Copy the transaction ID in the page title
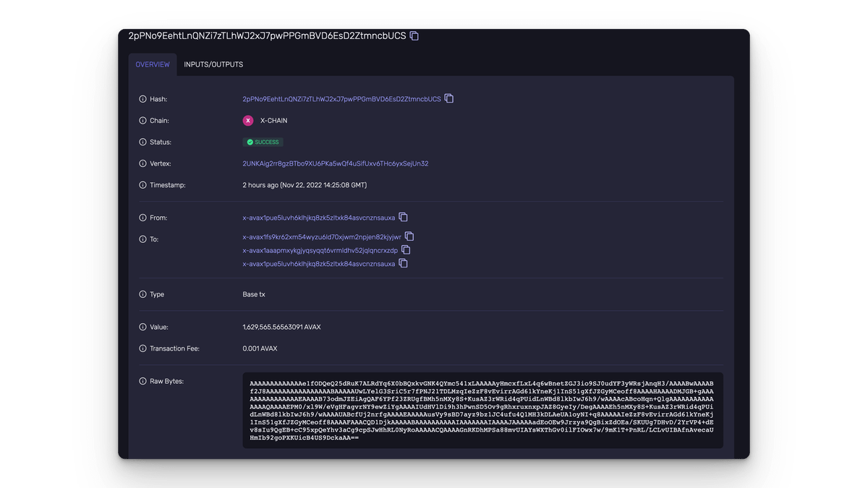 point(414,35)
